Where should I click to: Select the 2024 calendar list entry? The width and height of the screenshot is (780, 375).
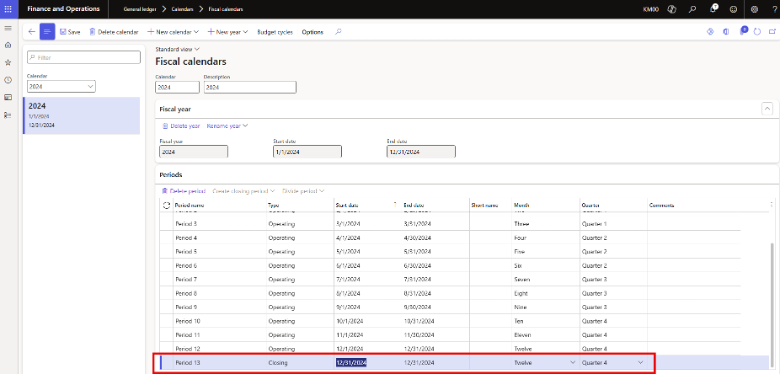point(82,115)
